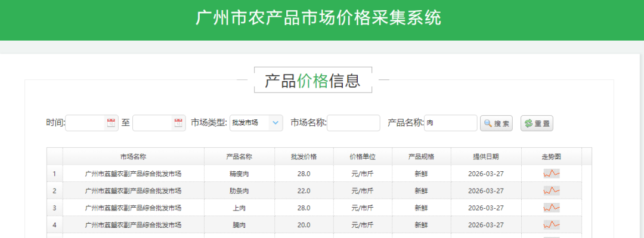Select 新鲜 spec in 腩肉 row
This screenshot has width=644, height=238.
(x=422, y=225)
